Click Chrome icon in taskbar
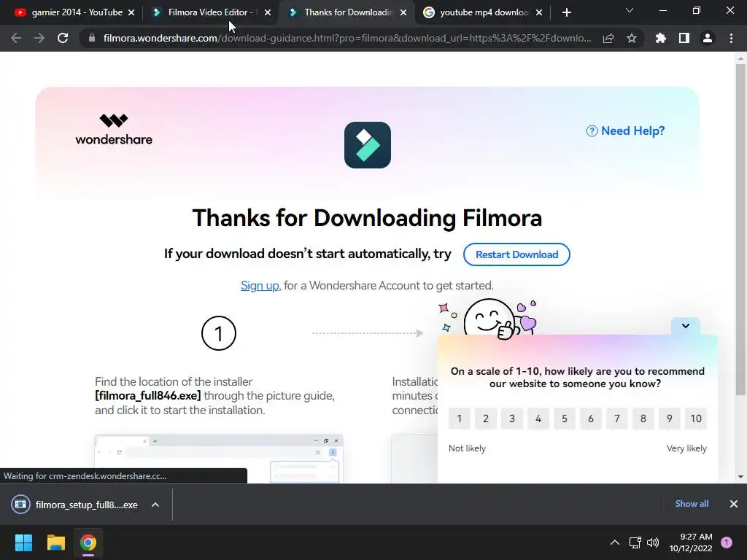The height and width of the screenshot is (560, 747). (x=88, y=542)
